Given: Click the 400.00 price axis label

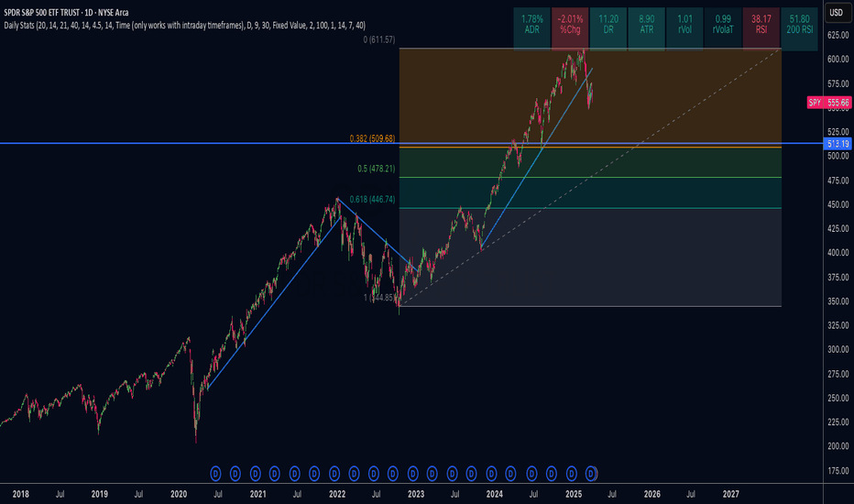Looking at the screenshot, I should pos(838,253).
